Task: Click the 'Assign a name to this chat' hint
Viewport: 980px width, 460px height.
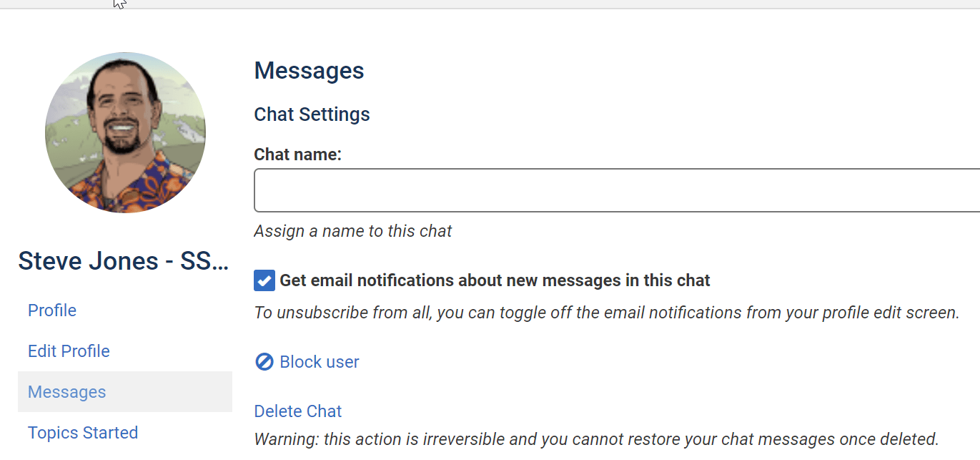Action: [x=353, y=231]
